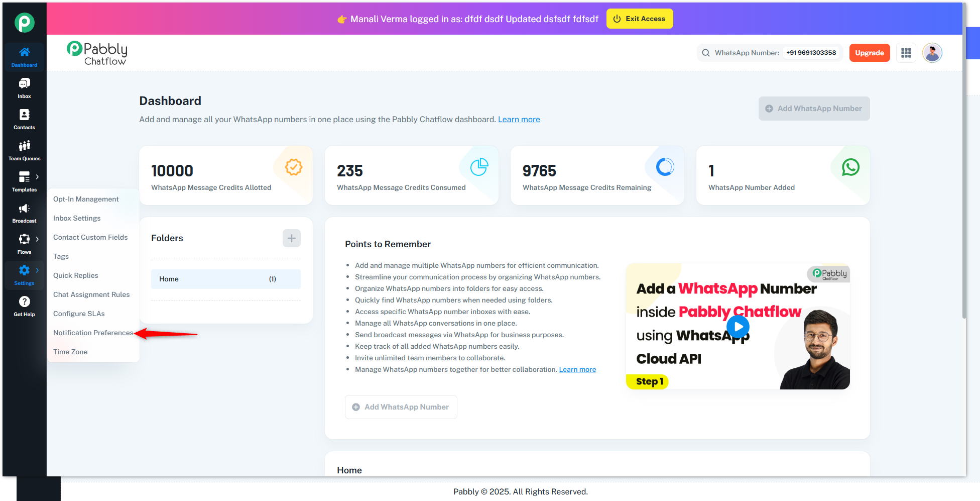The height and width of the screenshot is (501, 980).
Task: Expand the Templates submenu arrow
Action: pos(37,177)
